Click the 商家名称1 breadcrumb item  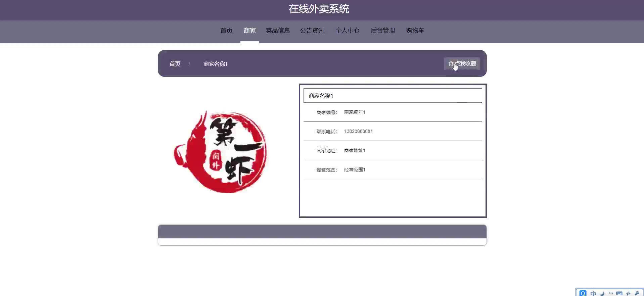click(216, 64)
